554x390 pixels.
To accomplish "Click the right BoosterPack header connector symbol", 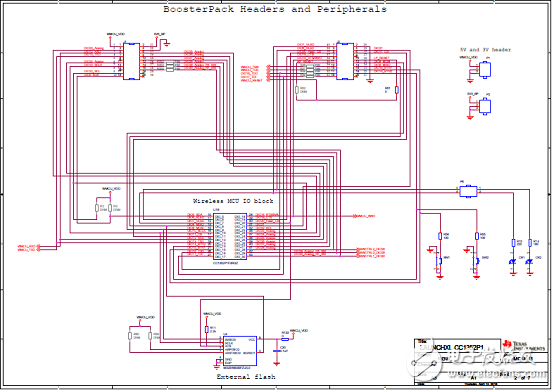I will pyautogui.click(x=345, y=61).
